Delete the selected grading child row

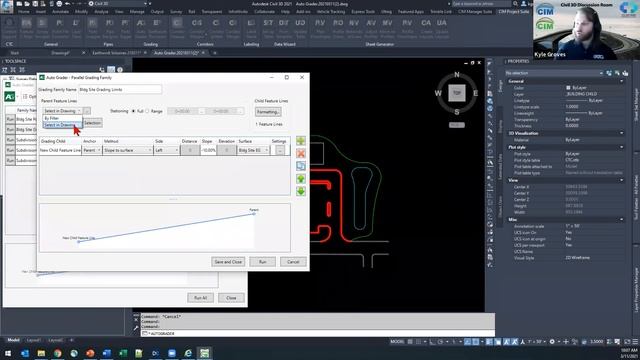(301, 153)
